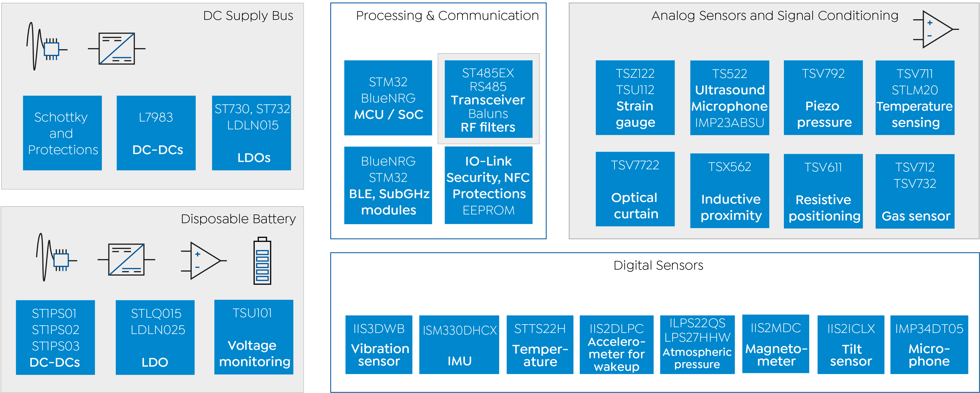Select the STM32 BlueNRG MCU / SoC block

coord(388,98)
